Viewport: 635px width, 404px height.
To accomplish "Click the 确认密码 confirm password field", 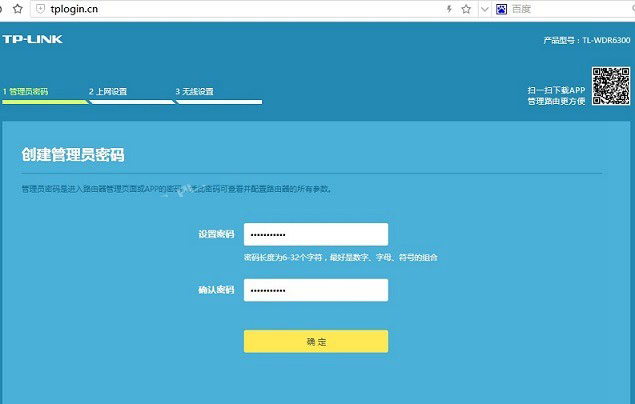I will tap(315, 290).
